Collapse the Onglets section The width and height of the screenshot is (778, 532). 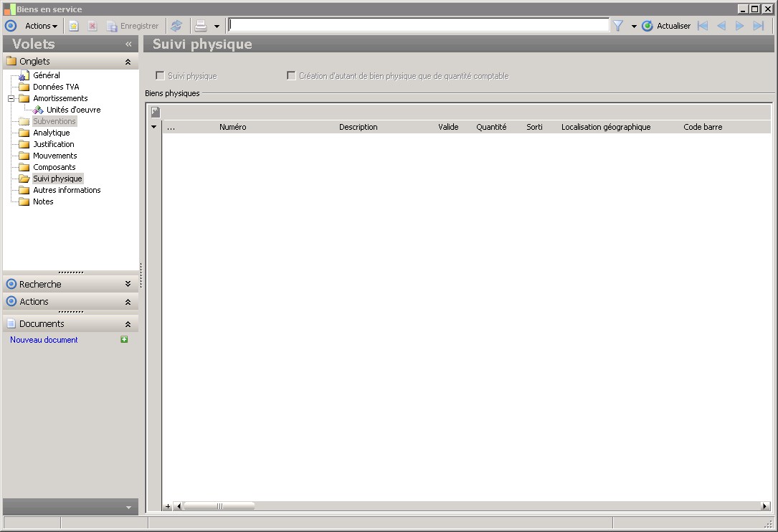point(128,62)
